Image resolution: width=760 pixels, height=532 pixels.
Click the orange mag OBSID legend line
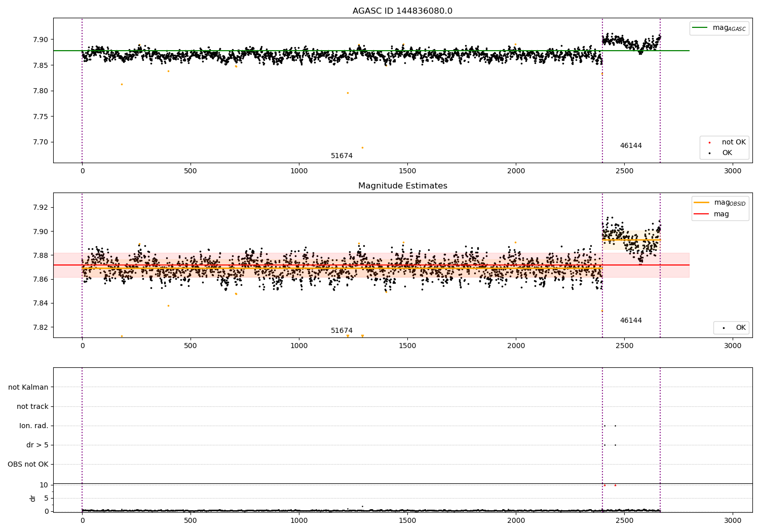click(x=701, y=203)
